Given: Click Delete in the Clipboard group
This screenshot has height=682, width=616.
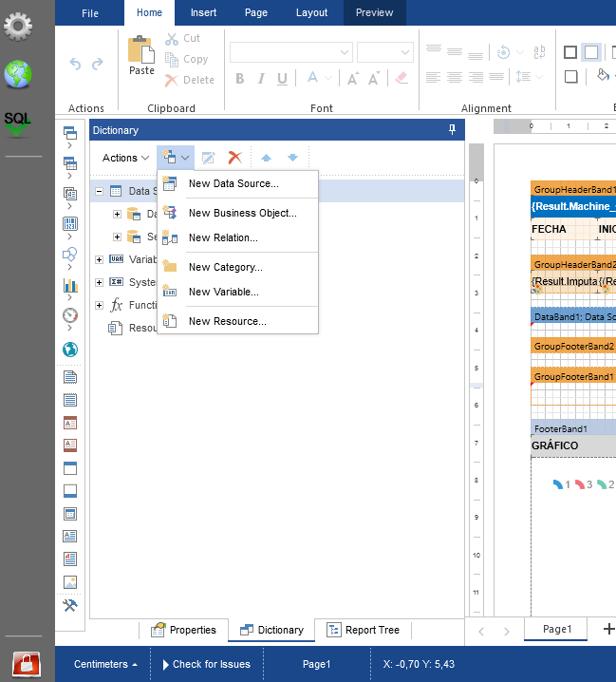Looking at the screenshot, I should 190,80.
